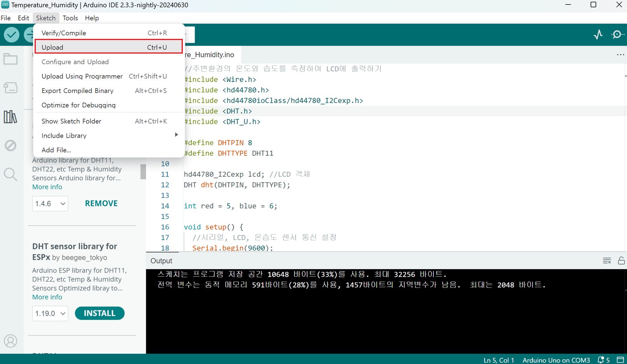Click the hd44780_I2Cexp lcd; code line
Image resolution: width=627 pixels, height=364 pixels.
[x=247, y=174]
